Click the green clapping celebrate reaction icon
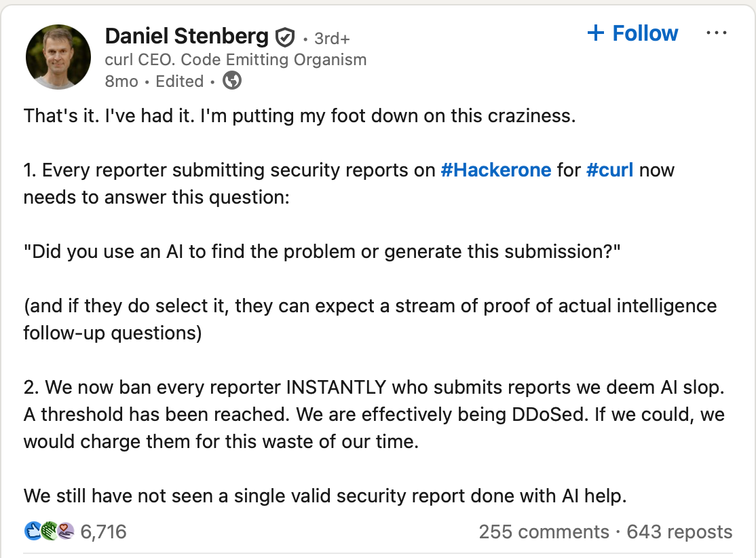Screen dimensions: 756x558 [x=49, y=531]
